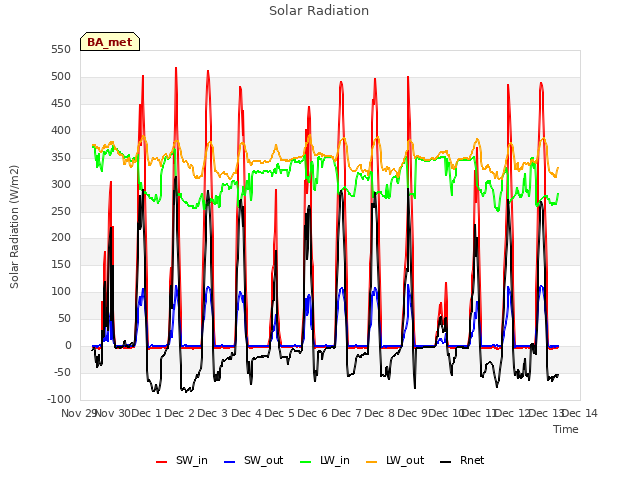The height and width of the screenshot is (480, 640).
Task: Click the Dec 7 x-axis date label
Action: tap(346, 413)
